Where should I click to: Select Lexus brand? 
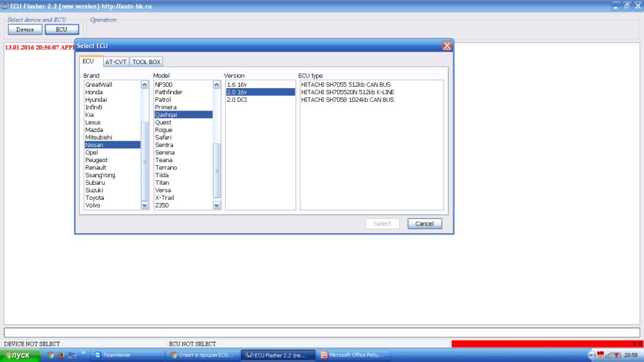point(112,123)
